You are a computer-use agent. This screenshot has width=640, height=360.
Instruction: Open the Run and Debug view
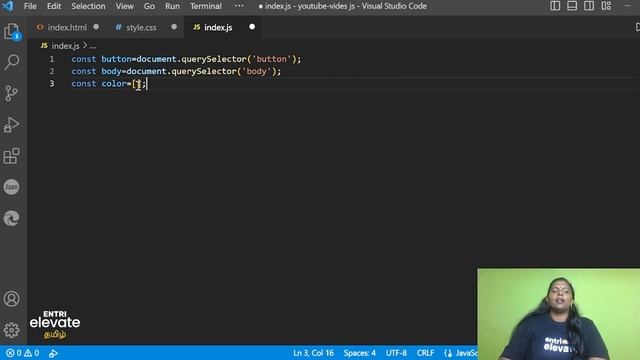point(11,124)
